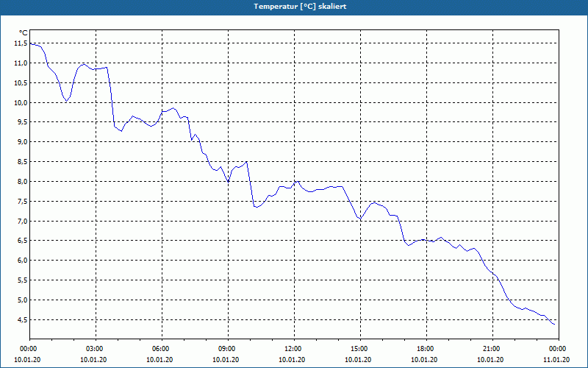Screen dimensions: 588x368
Task: Select the 11,0 y-axis label
Action: 21,63
